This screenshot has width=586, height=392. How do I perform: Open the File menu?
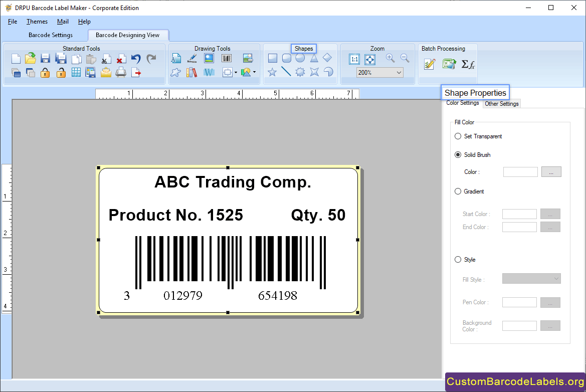pos(13,22)
